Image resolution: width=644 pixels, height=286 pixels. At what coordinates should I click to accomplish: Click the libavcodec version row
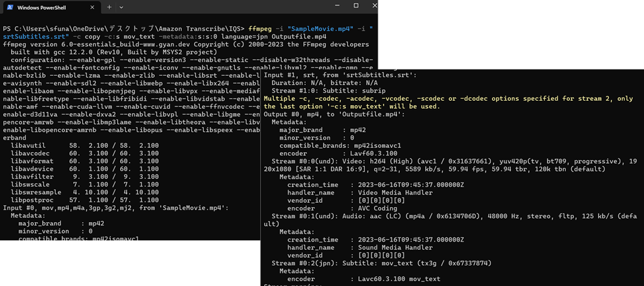click(85, 153)
